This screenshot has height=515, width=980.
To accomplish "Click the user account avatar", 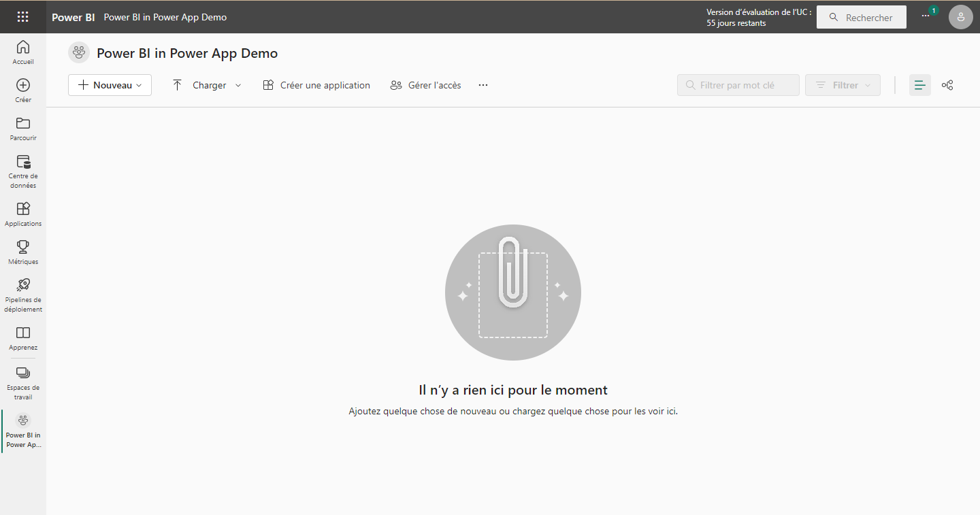I will [x=960, y=17].
